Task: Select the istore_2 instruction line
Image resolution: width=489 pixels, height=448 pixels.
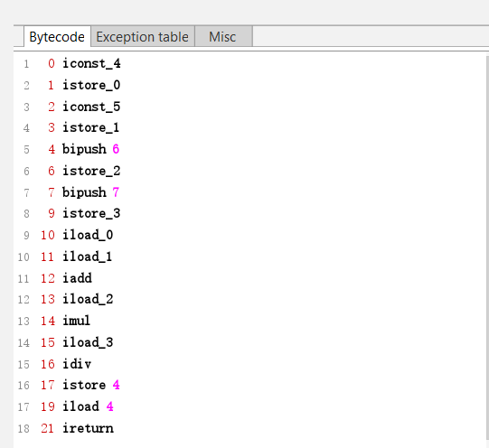Action: (91, 171)
